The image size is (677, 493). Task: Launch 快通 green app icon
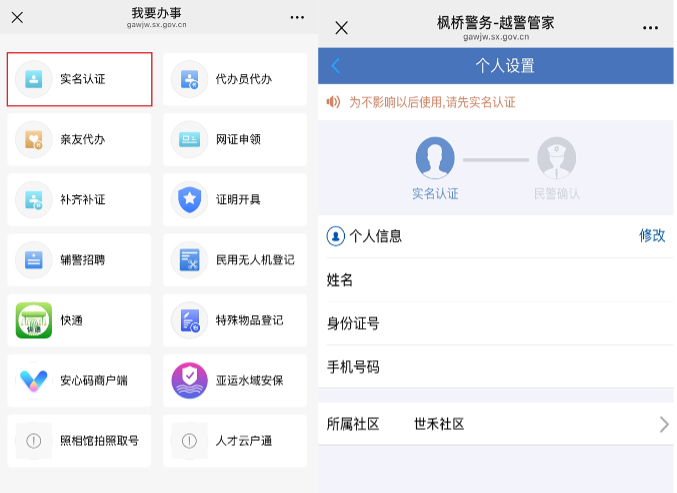click(x=34, y=320)
